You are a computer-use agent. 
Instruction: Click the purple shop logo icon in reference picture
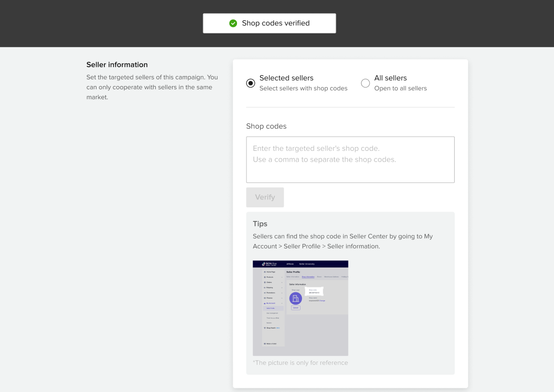pyautogui.click(x=295, y=298)
